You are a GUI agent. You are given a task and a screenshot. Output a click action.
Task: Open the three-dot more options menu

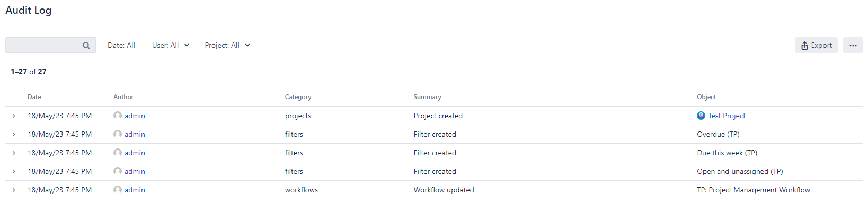(853, 45)
